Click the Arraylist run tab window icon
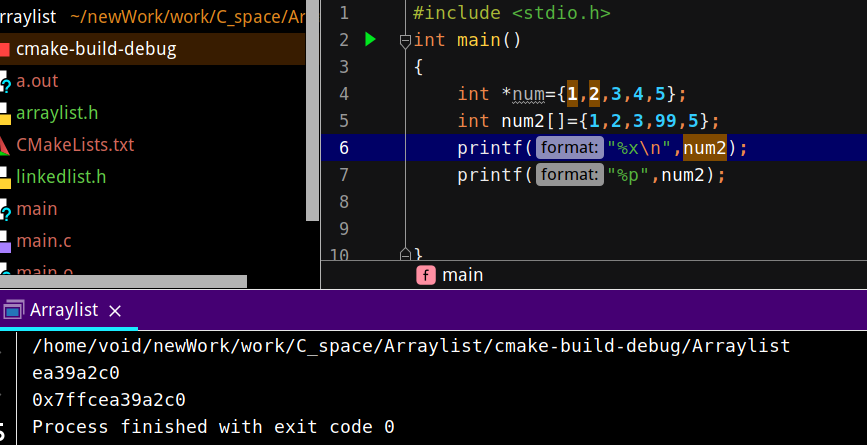Screen dimensions: 867x445 coord(13,310)
